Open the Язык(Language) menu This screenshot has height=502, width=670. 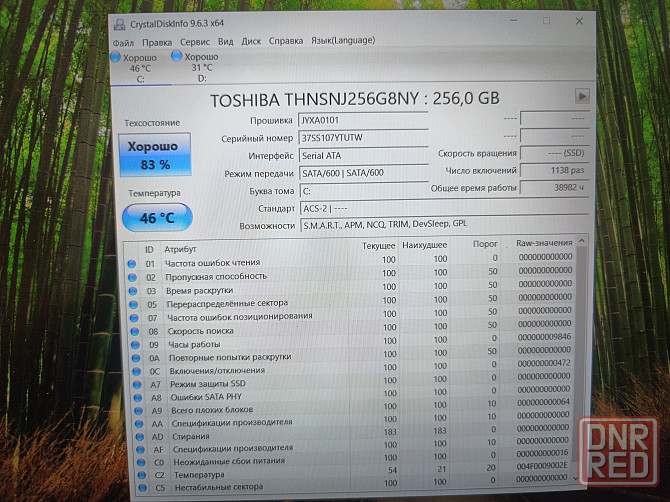tap(343, 40)
